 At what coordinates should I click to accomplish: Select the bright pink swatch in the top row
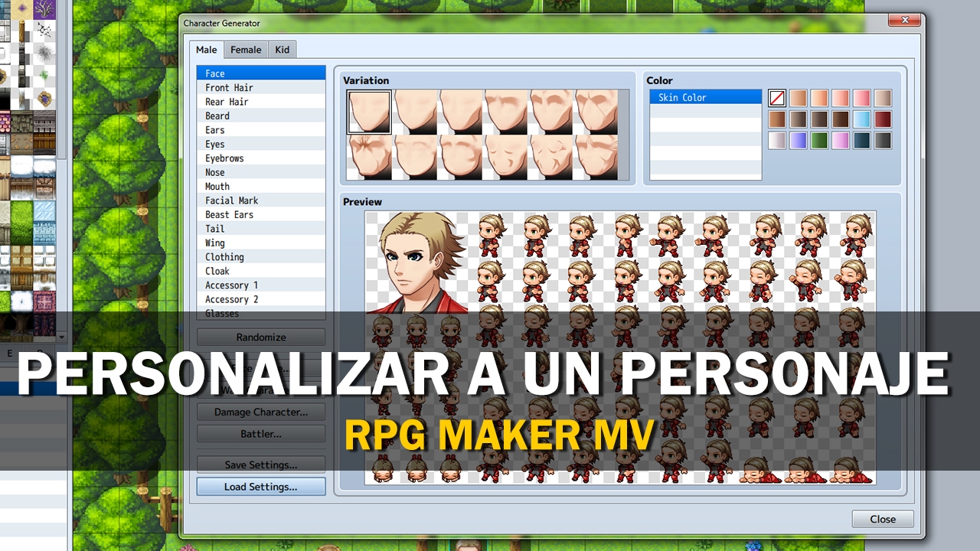(862, 98)
